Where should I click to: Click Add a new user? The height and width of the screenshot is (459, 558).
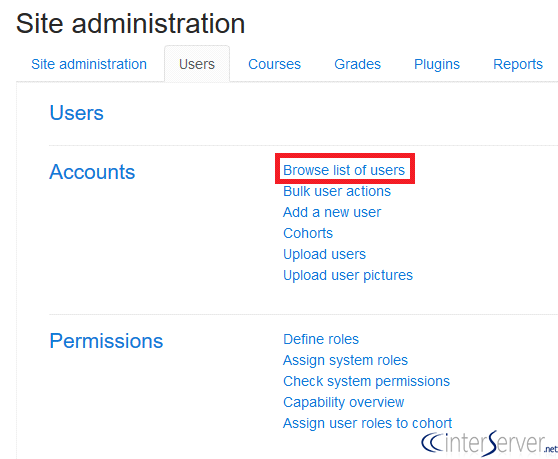pos(332,212)
